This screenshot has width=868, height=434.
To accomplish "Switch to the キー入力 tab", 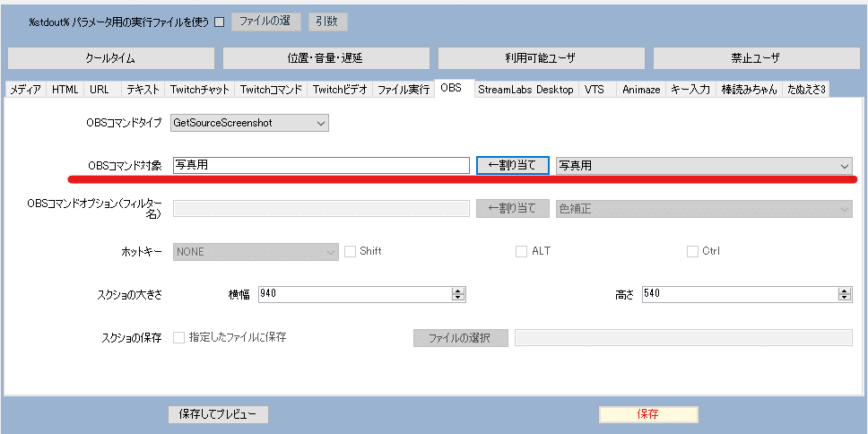I will tap(690, 90).
